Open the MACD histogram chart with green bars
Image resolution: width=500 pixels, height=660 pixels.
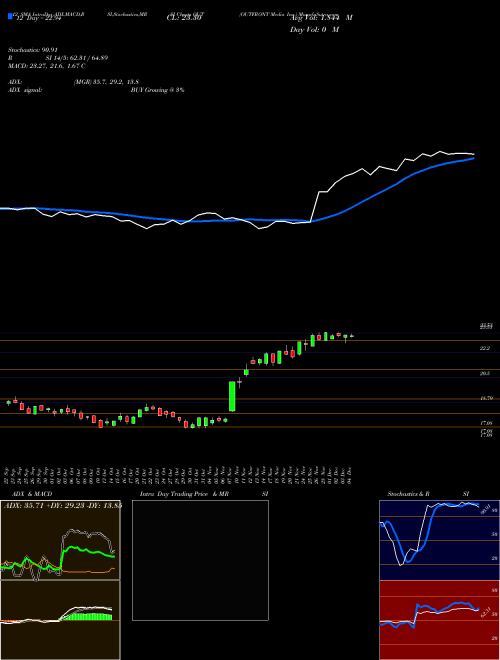point(60,620)
